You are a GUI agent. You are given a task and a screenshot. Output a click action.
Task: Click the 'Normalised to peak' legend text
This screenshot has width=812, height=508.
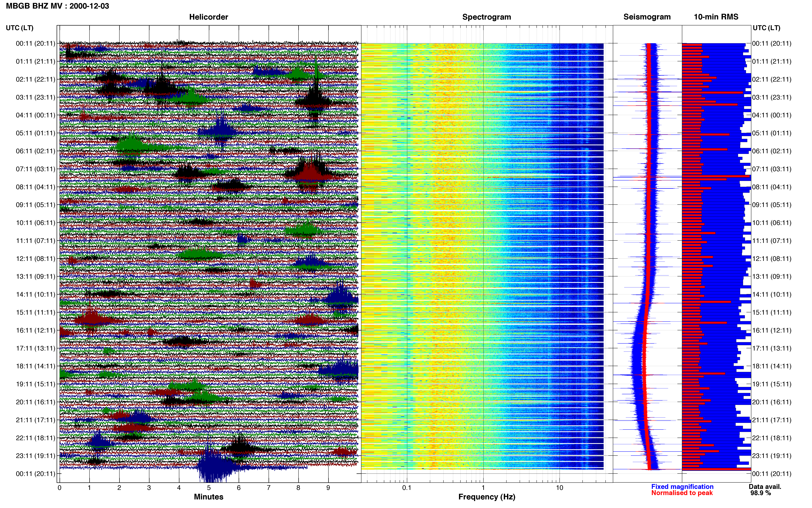click(682, 493)
